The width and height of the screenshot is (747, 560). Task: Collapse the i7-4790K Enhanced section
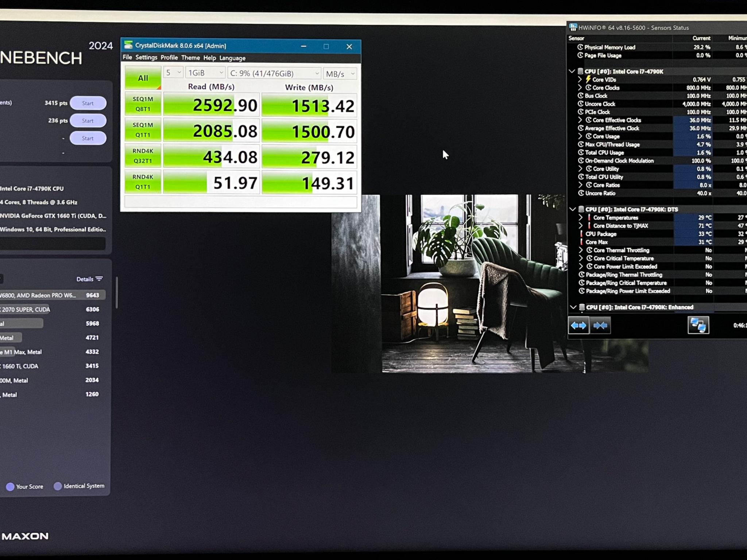[573, 307]
